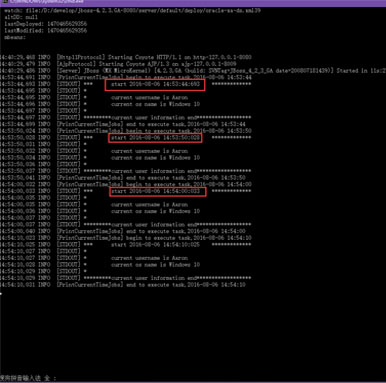The width and height of the screenshot is (386, 383).
Task: Click the 'start 2016-08-06 14:53:50:028' text
Action: (155, 138)
